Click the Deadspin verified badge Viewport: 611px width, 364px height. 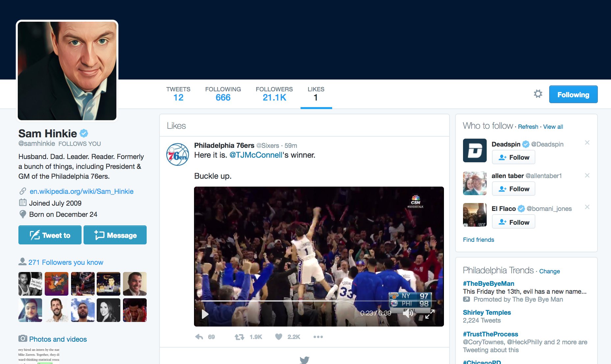(526, 144)
